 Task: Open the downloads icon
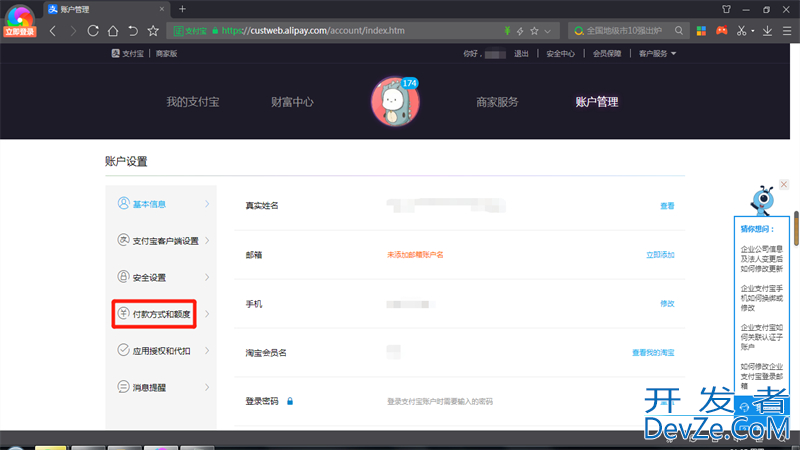(x=767, y=31)
